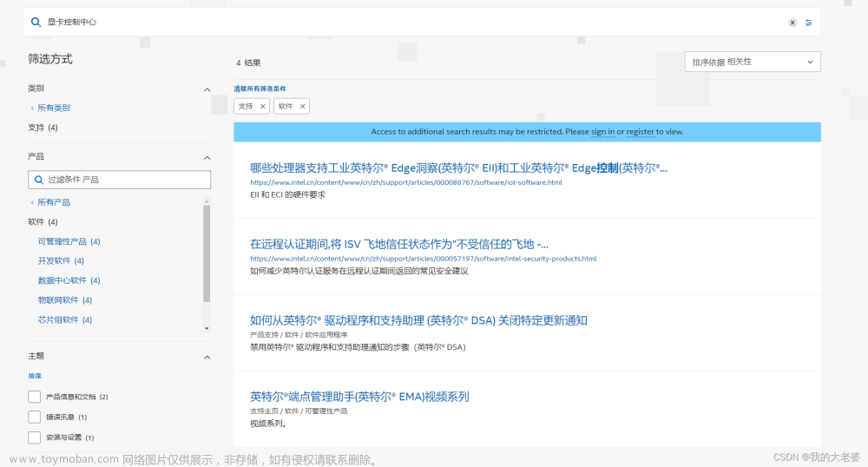
Task: Click the search magnifier icon in top search bar
Action: pos(36,22)
